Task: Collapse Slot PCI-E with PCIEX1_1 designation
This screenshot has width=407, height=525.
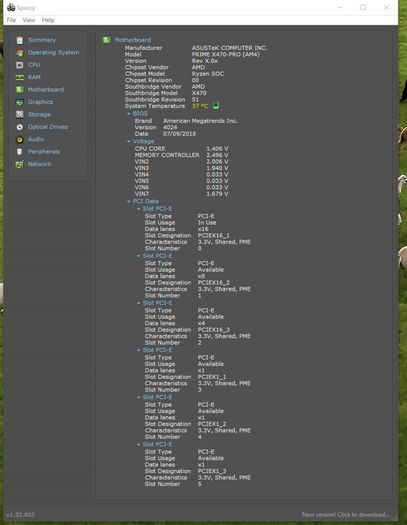Action: pos(139,350)
